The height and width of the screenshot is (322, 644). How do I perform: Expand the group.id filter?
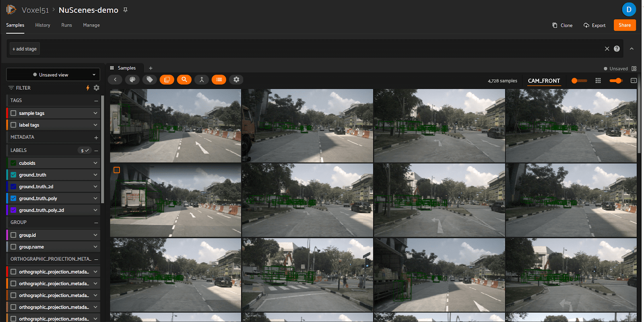point(95,235)
